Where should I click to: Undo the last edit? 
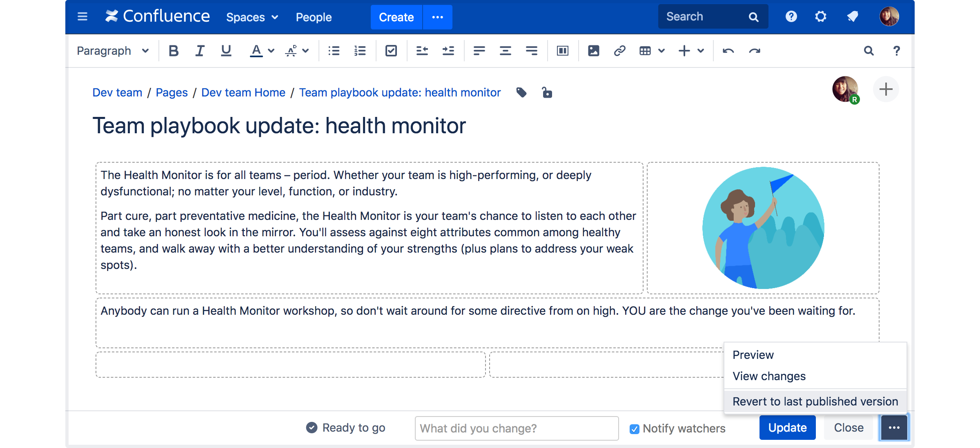click(x=728, y=51)
